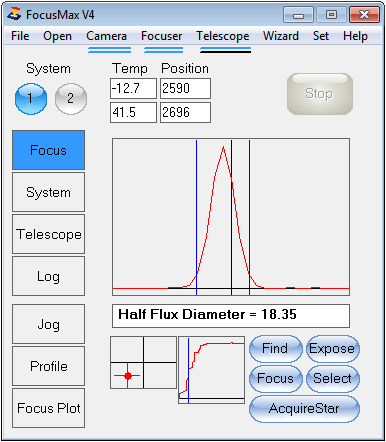
Task: Click the cumulative flux curve plot
Action: tap(212, 370)
